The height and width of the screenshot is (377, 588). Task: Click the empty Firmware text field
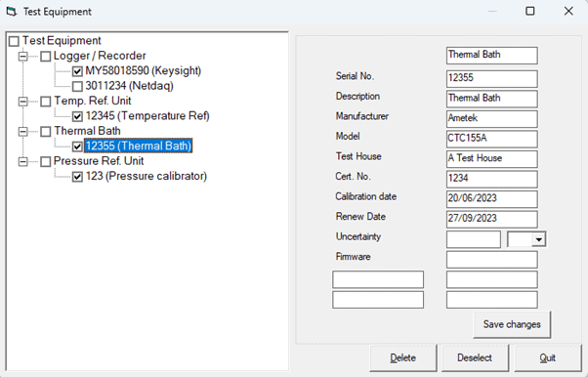tap(492, 260)
